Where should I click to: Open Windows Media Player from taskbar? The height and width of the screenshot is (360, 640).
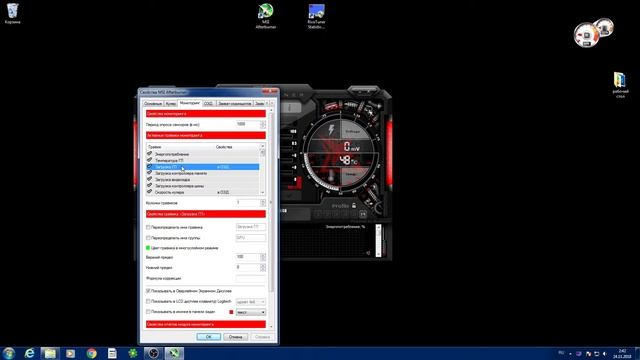pos(71,353)
